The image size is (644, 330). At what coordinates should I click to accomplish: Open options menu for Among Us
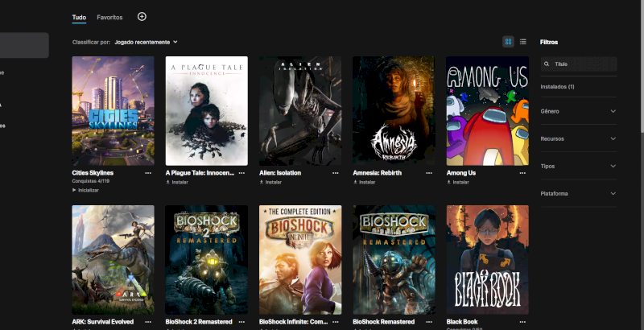coord(522,173)
